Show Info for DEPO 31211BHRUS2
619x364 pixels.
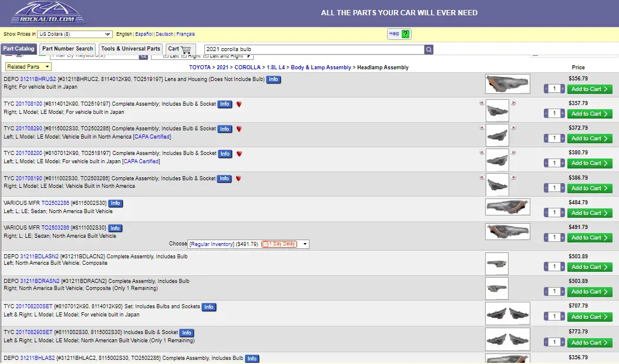point(273,79)
